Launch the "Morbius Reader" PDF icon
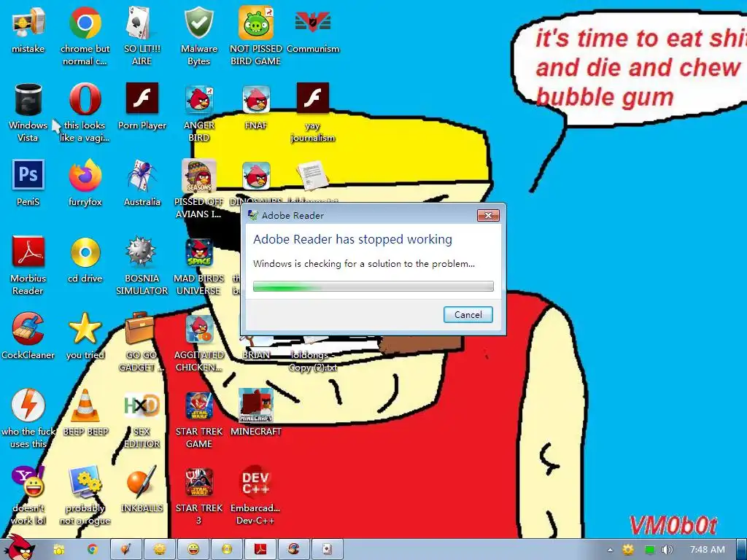Screen dimensions: 747x560 28,265
